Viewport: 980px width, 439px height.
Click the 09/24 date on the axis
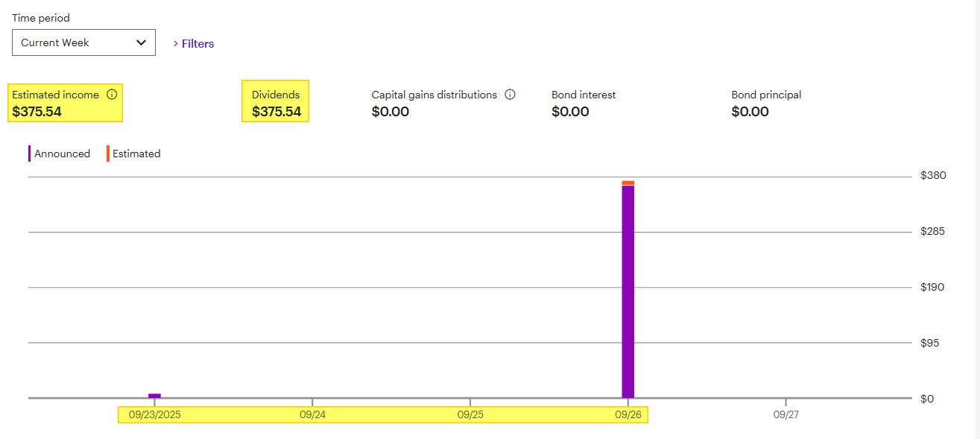312,414
